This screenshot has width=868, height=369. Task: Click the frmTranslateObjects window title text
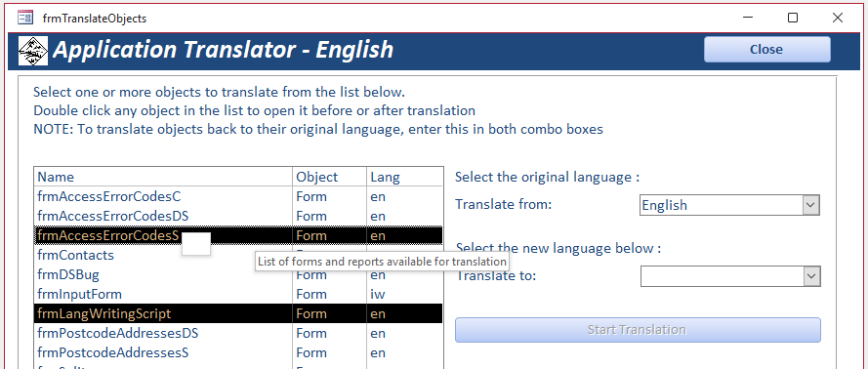click(x=95, y=19)
